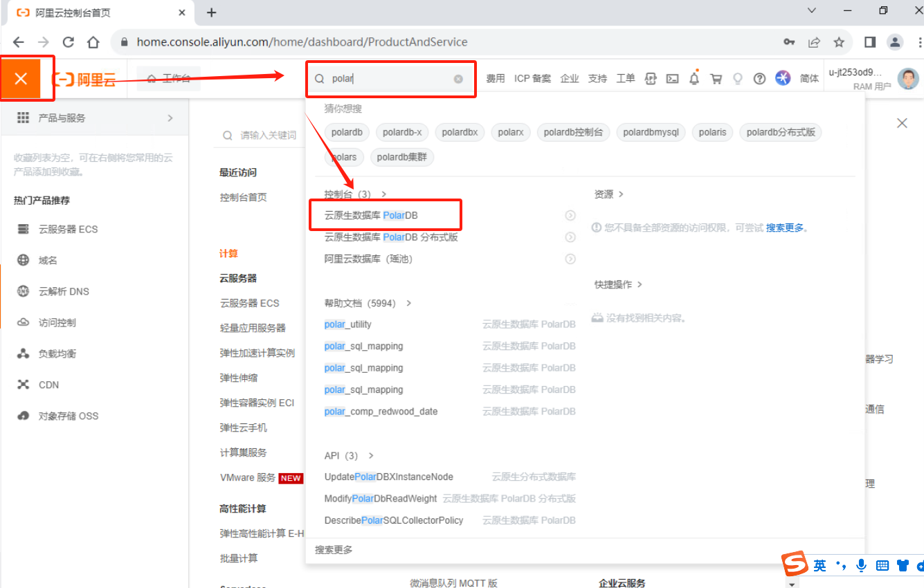Open new browser tab
Viewport: 924px width, 588px height.
click(x=212, y=12)
